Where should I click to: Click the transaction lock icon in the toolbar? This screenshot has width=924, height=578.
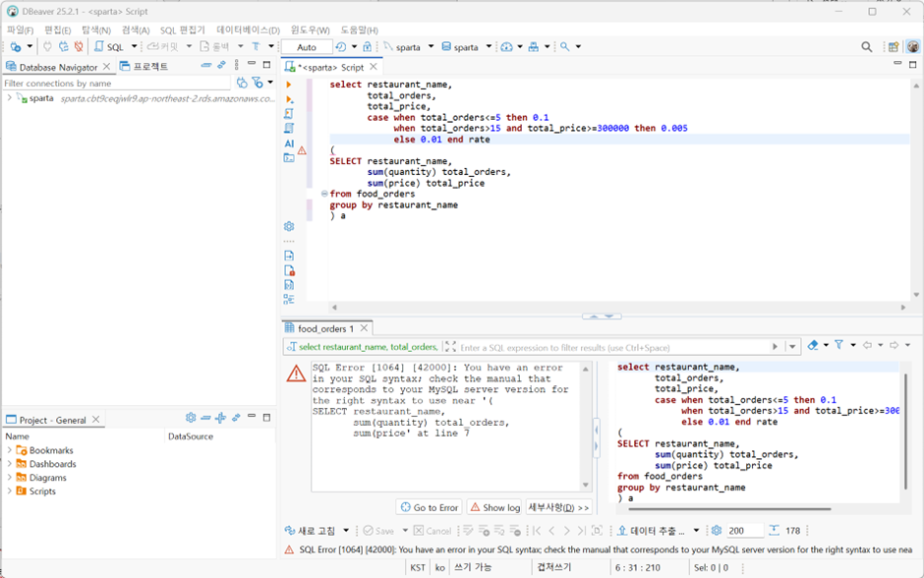pos(367,46)
